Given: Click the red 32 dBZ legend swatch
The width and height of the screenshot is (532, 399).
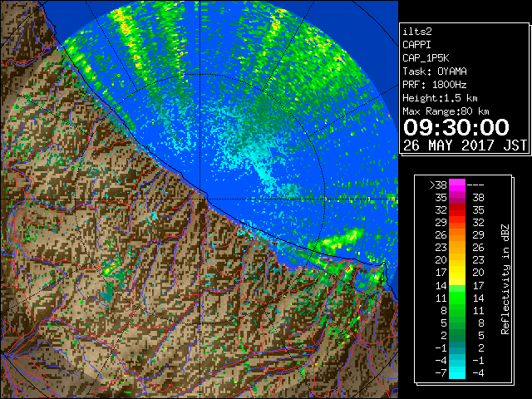Looking at the screenshot, I should (x=457, y=210).
